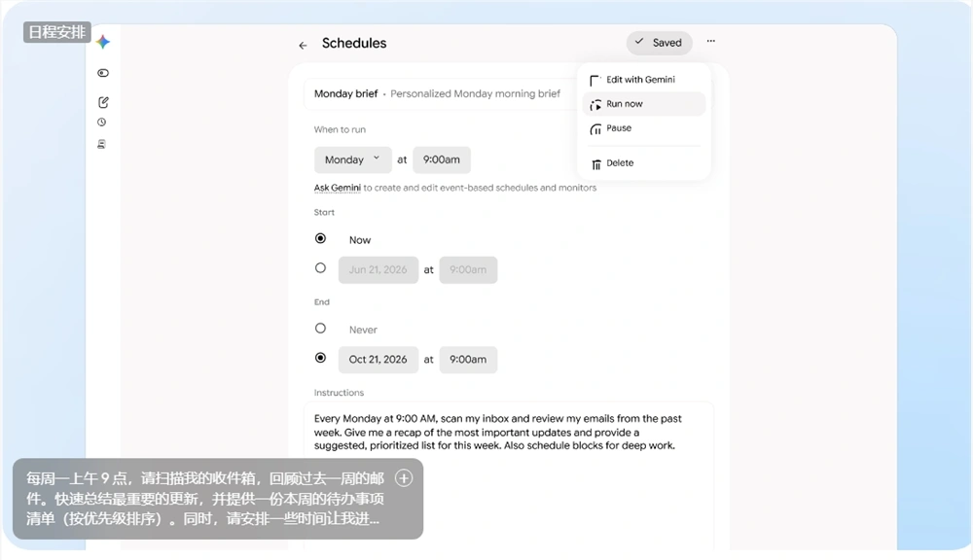
Task: Select the Now start radio button
Action: tap(320, 238)
